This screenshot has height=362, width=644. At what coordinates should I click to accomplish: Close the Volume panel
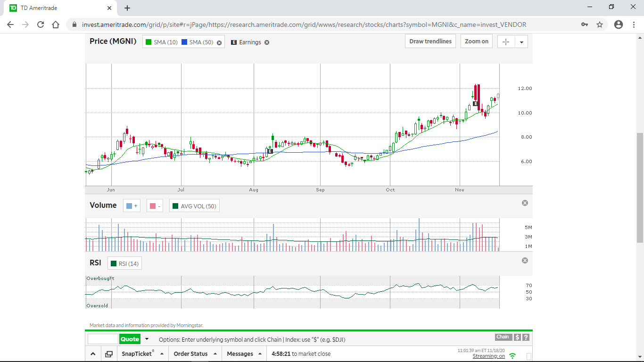pos(525,203)
